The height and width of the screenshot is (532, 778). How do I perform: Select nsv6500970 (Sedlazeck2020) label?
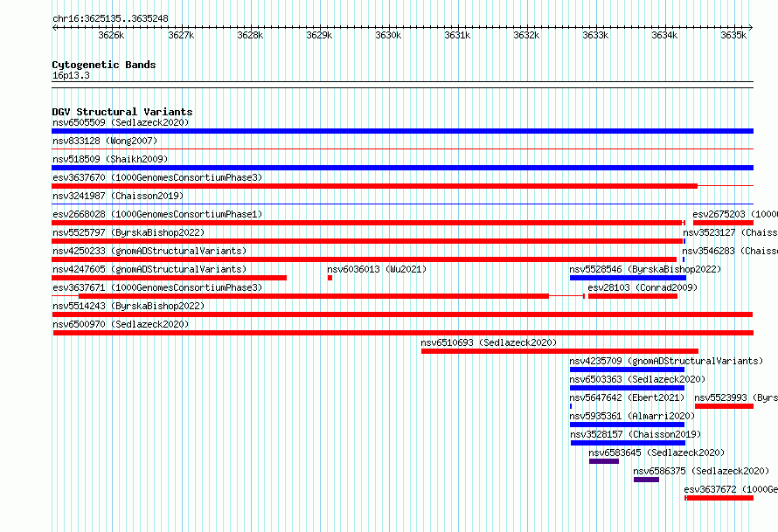(121, 324)
